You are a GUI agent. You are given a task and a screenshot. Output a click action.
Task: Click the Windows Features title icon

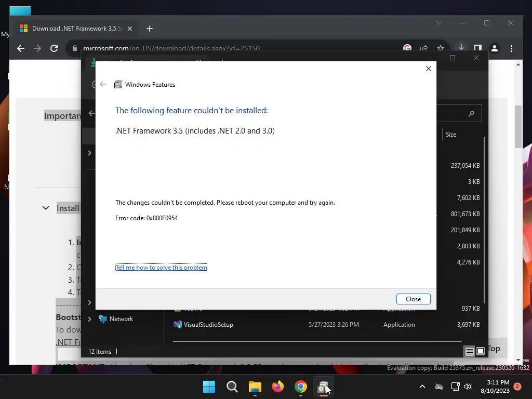[118, 85]
